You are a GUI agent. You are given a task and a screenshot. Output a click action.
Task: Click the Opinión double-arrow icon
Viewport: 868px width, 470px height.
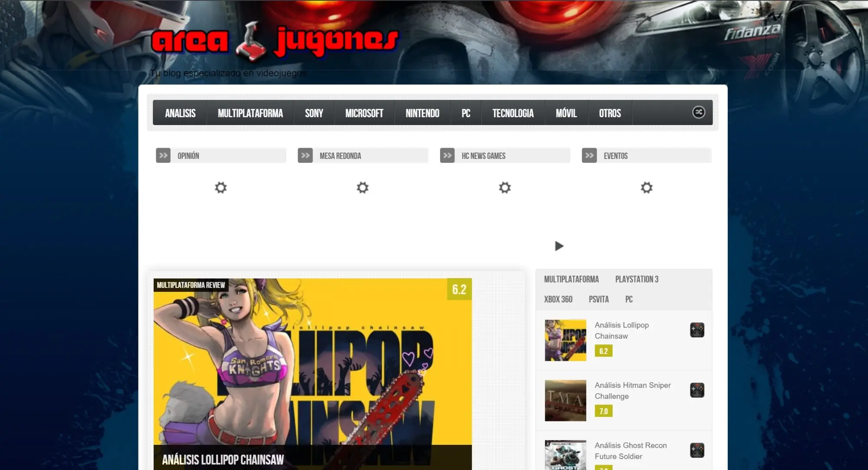[163, 156]
